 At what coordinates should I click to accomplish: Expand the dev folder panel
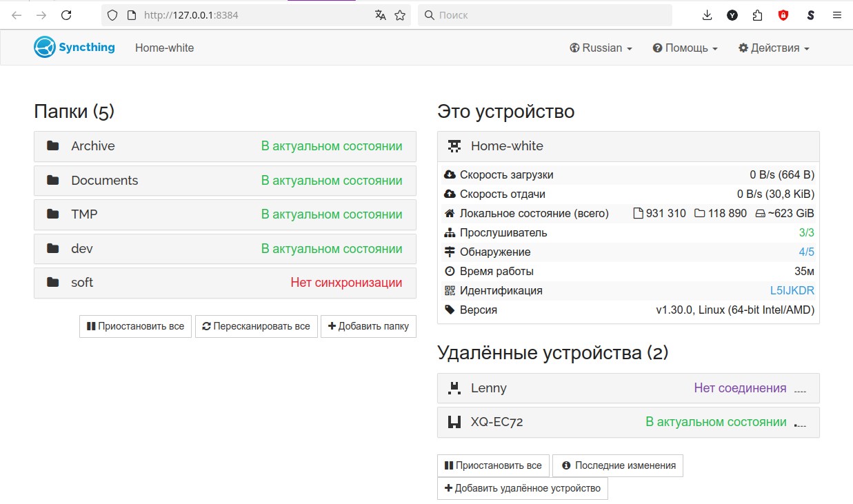coord(225,249)
